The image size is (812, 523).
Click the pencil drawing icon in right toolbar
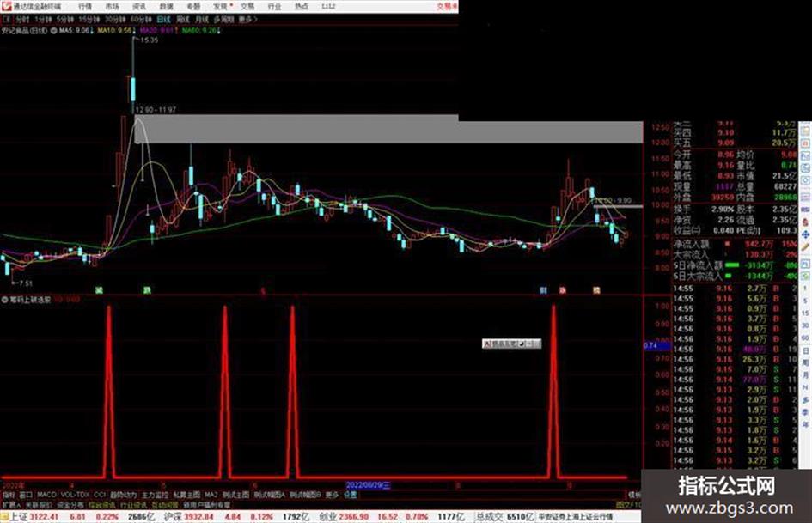[x=805, y=247]
